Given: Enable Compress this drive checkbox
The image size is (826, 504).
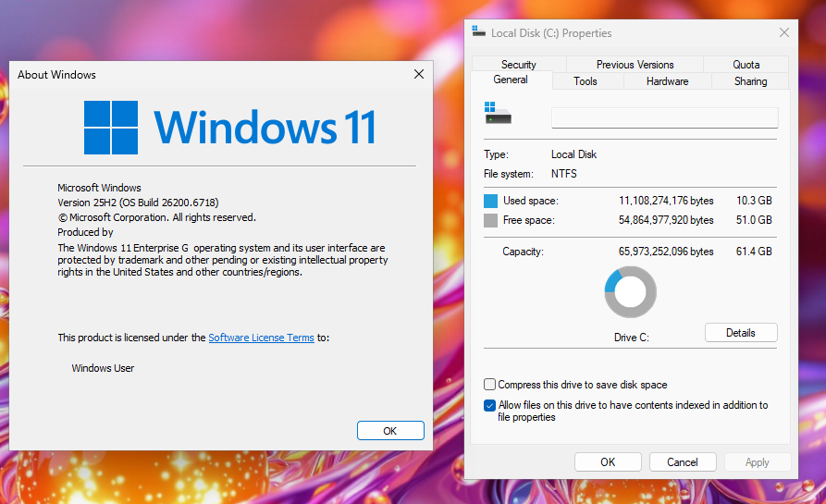Looking at the screenshot, I should 490,385.
